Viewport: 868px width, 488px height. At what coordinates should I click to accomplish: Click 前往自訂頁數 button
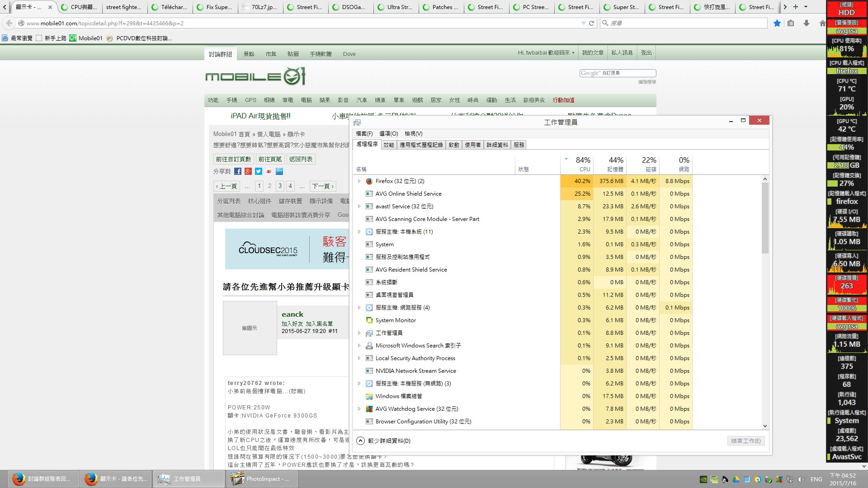click(233, 159)
